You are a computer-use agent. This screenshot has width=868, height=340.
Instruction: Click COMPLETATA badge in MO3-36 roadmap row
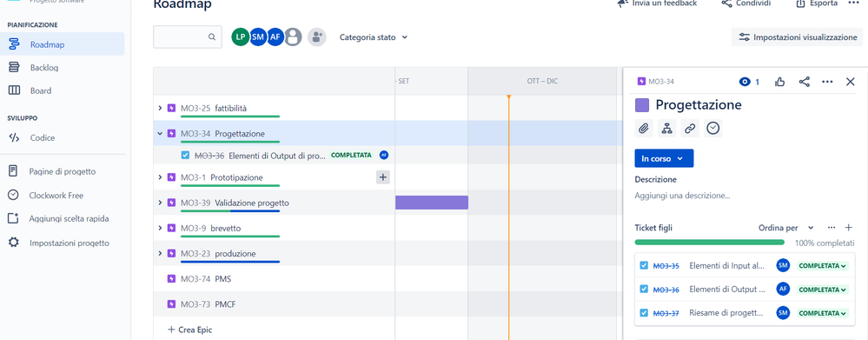coord(351,156)
